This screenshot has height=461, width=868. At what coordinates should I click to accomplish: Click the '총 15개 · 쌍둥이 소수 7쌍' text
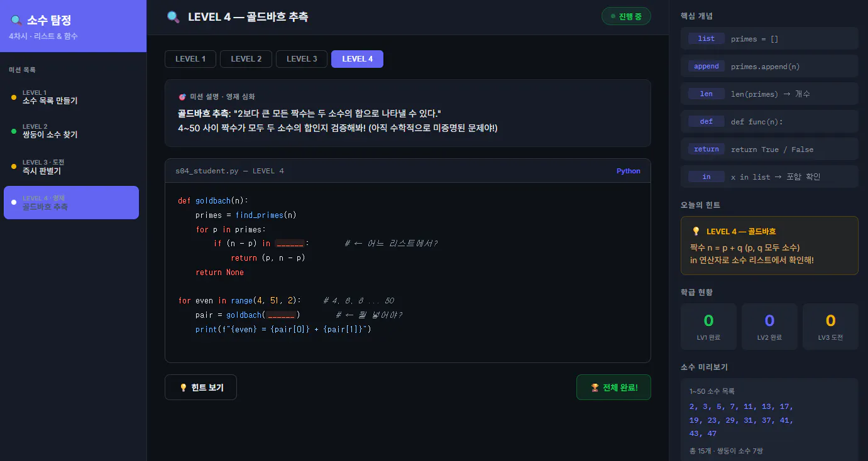726,451
